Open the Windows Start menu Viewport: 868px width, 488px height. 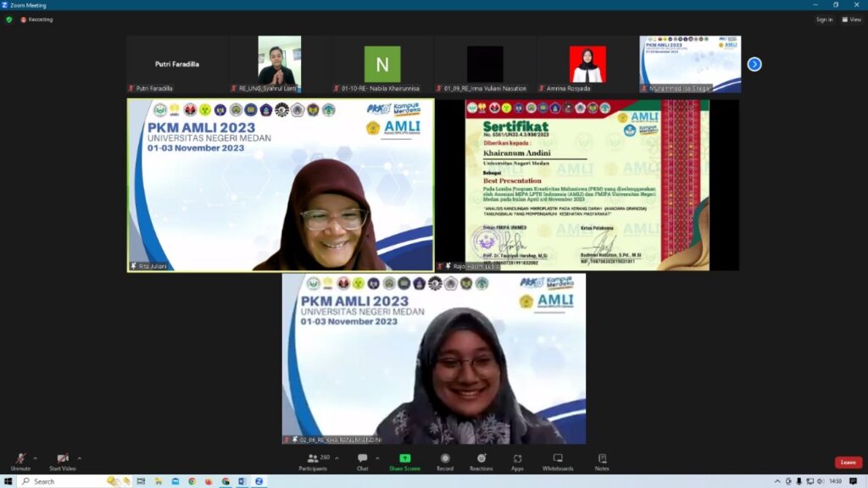pyautogui.click(x=8, y=481)
